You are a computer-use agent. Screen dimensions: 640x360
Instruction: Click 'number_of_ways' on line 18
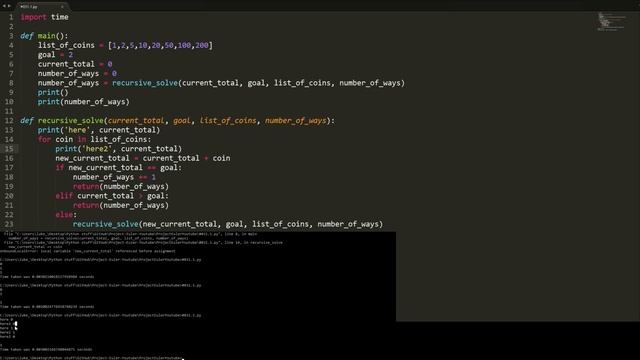click(x=103, y=177)
